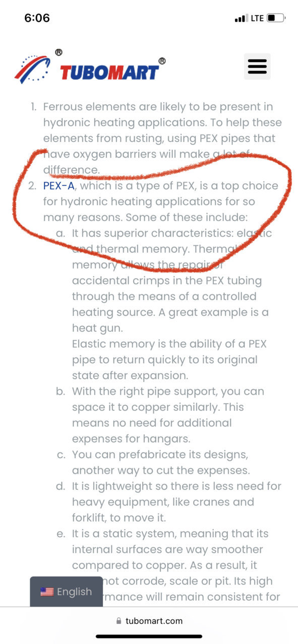This screenshot has width=298, height=644.
Task: Tap the US flag language icon
Action: (x=47, y=592)
